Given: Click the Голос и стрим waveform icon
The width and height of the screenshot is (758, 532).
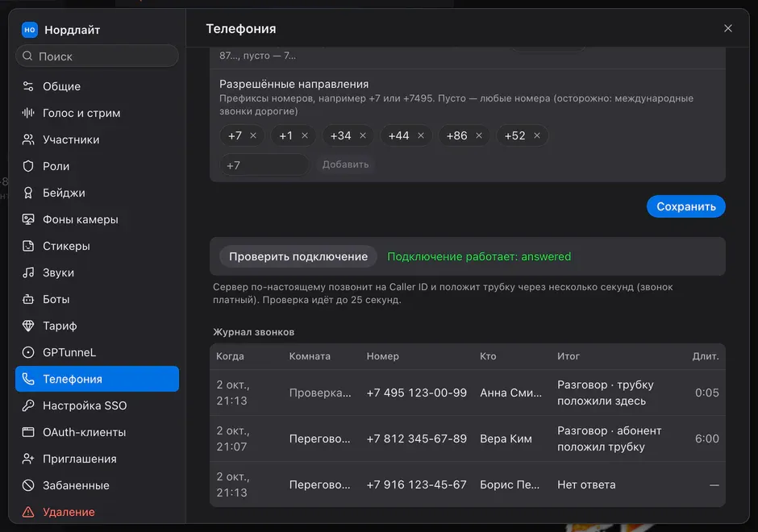Looking at the screenshot, I should coord(28,113).
